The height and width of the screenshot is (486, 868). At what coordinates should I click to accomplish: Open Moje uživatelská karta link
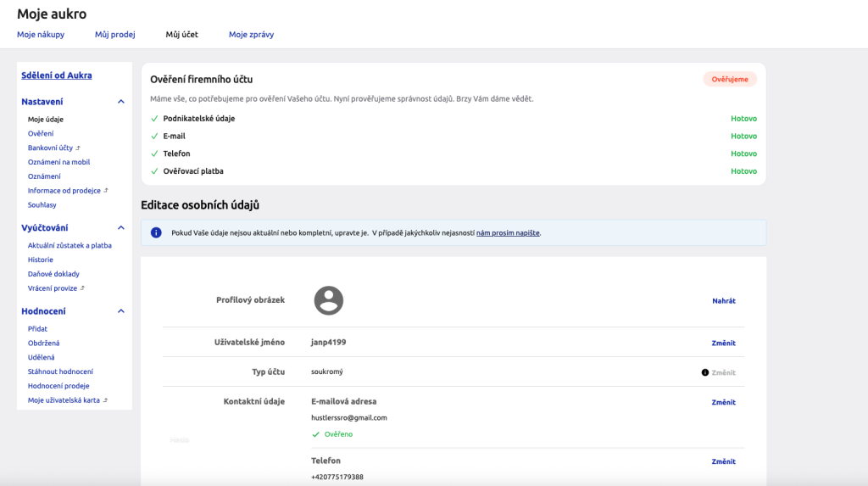pyautogui.click(x=64, y=400)
